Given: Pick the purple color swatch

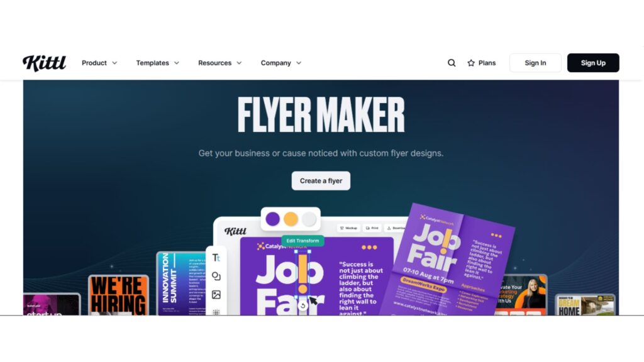Looking at the screenshot, I should (273, 219).
